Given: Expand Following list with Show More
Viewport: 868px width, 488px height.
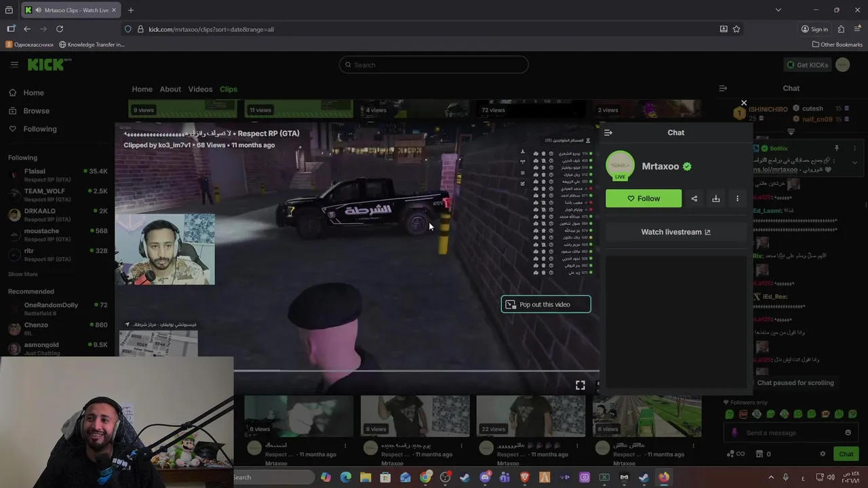Looking at the screenshot, I should pyautogui.click(x=23, y=274).
